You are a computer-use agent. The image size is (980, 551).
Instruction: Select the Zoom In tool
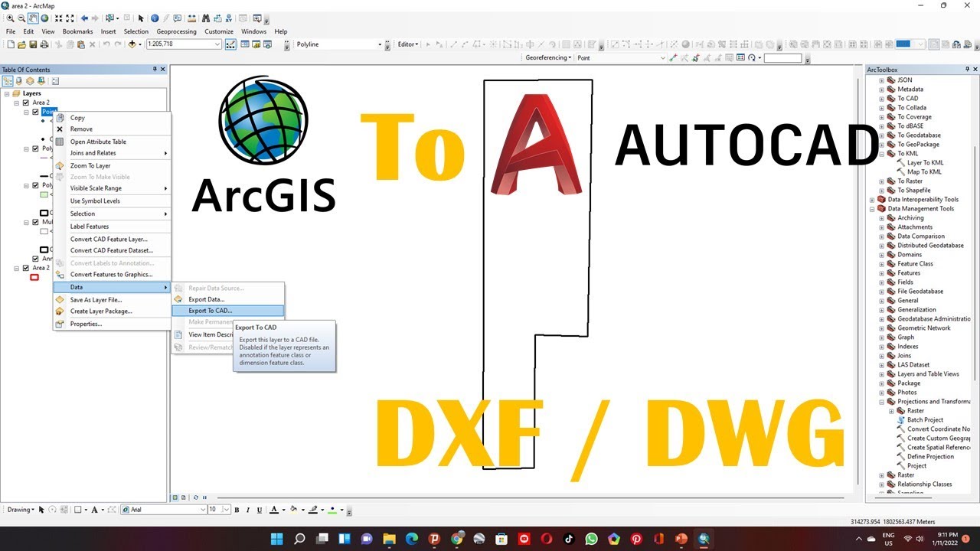point(10,18)
